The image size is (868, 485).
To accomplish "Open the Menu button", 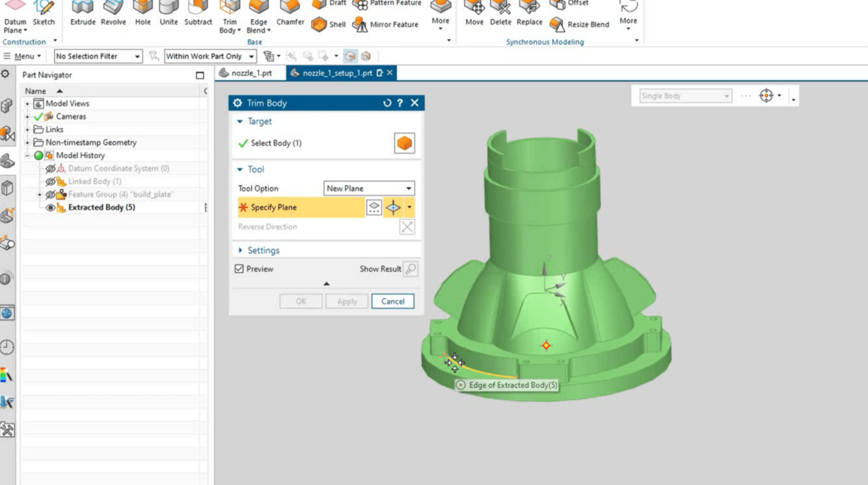I will click(22, 56).
